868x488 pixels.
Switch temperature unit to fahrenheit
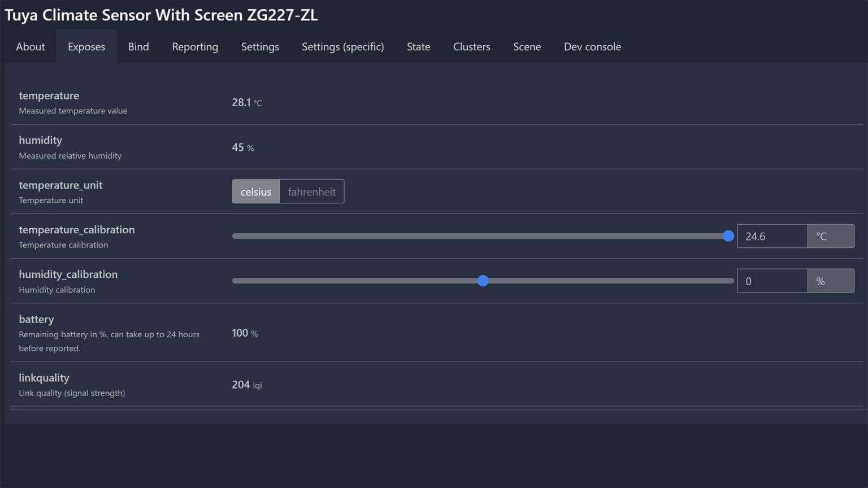tap(311, 192)
